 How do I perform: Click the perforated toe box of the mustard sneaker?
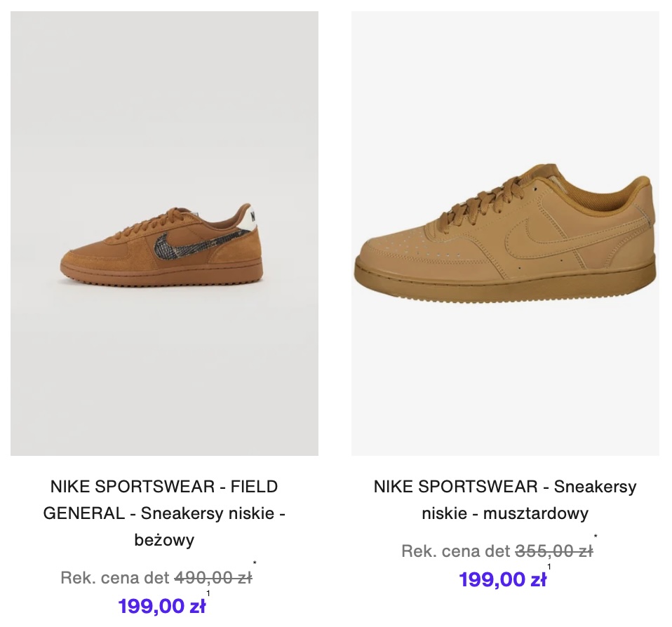point(407,238)
